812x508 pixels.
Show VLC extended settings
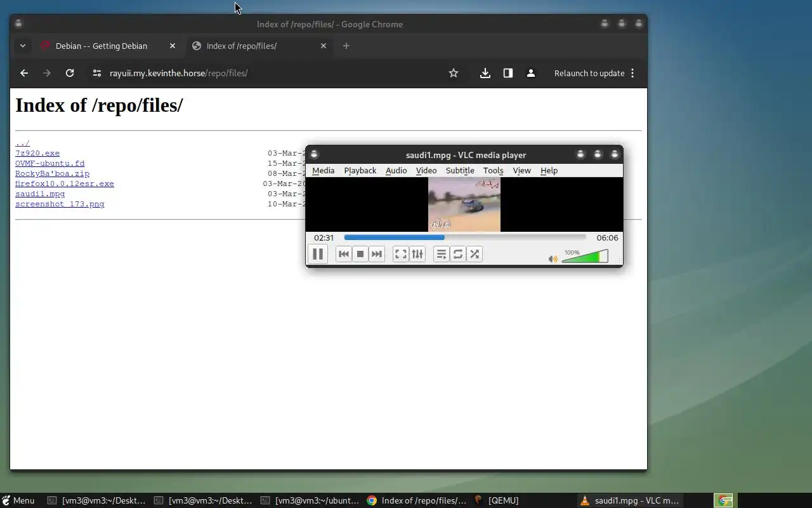click(x=417, y=254)
